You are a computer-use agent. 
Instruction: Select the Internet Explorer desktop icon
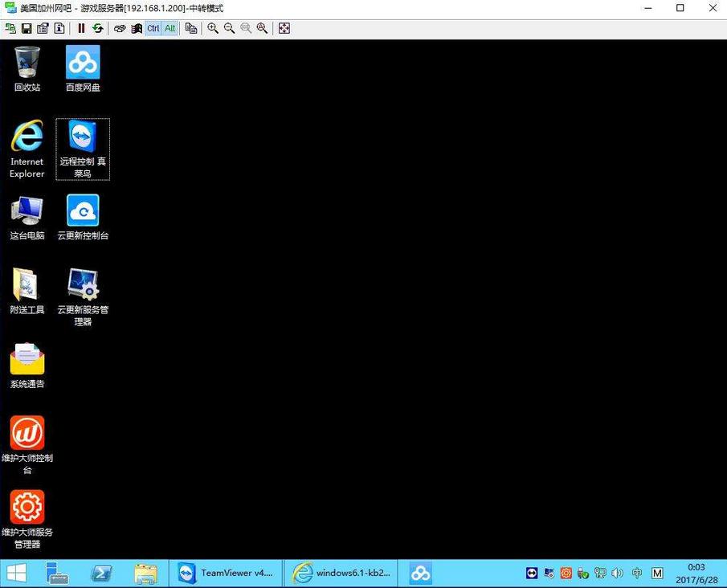point(27,149)
